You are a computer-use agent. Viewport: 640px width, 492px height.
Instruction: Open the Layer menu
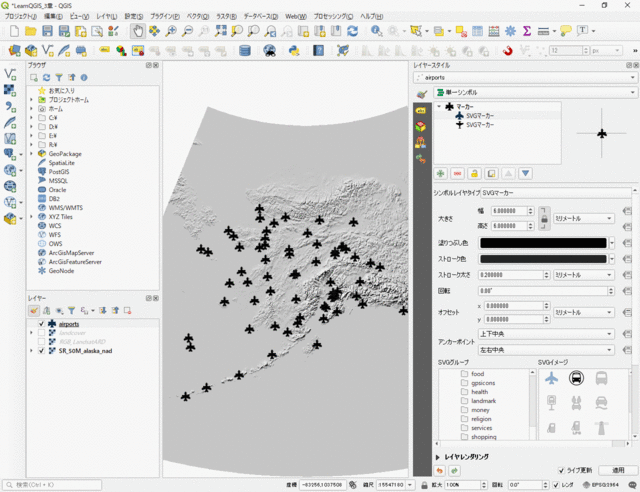(106, 16)
